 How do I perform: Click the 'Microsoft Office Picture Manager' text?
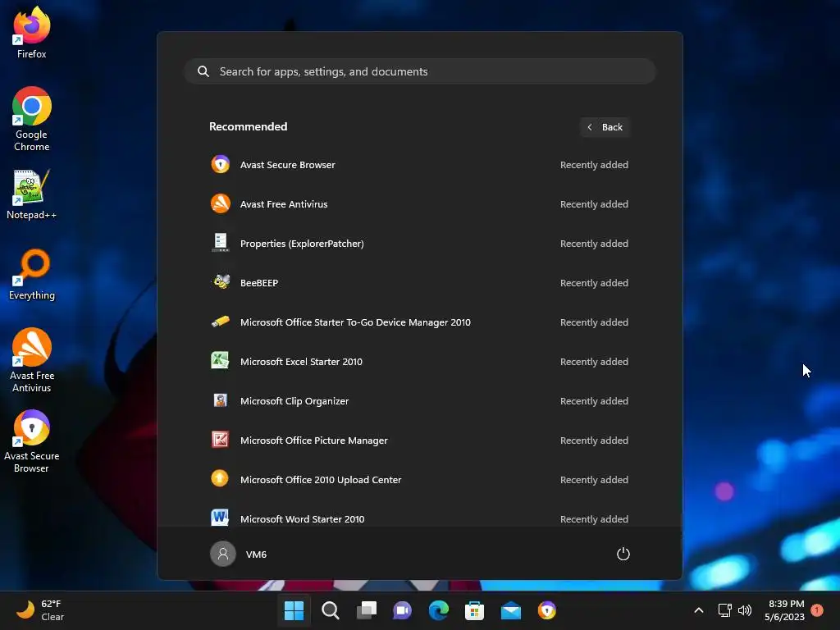[314, 441]
